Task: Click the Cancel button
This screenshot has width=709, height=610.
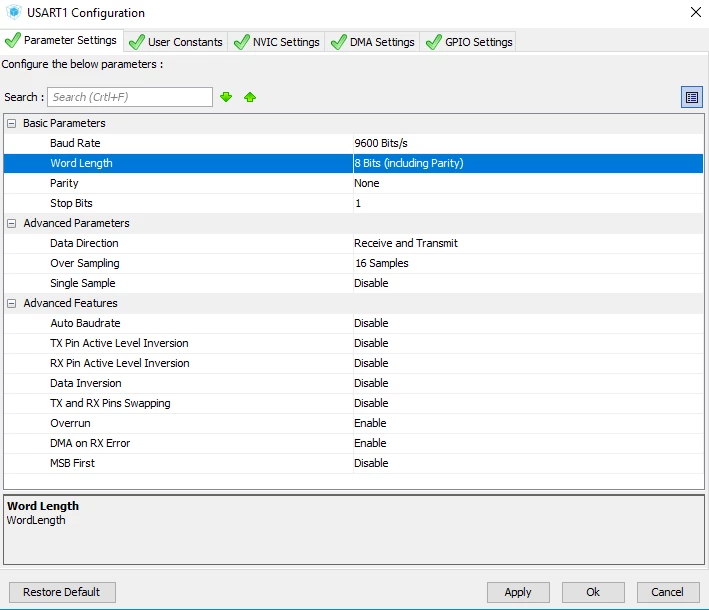Action: pyautogui.click(x=668, y=592)
